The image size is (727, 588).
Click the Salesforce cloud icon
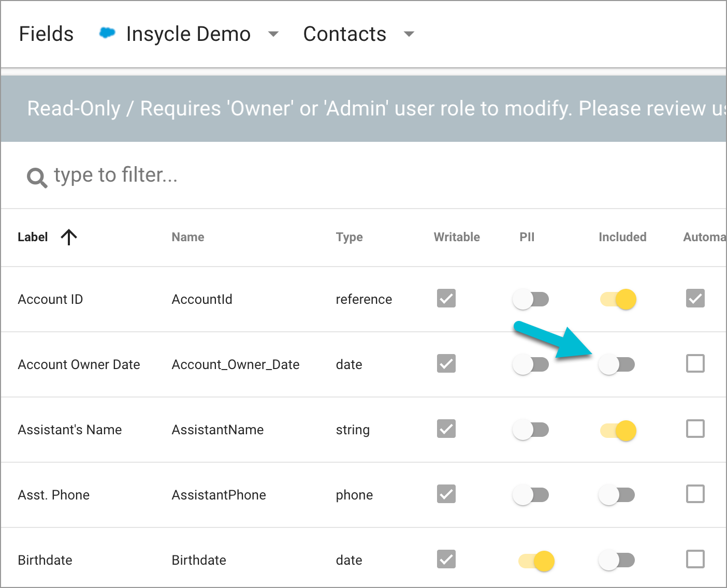coord(107,33)
